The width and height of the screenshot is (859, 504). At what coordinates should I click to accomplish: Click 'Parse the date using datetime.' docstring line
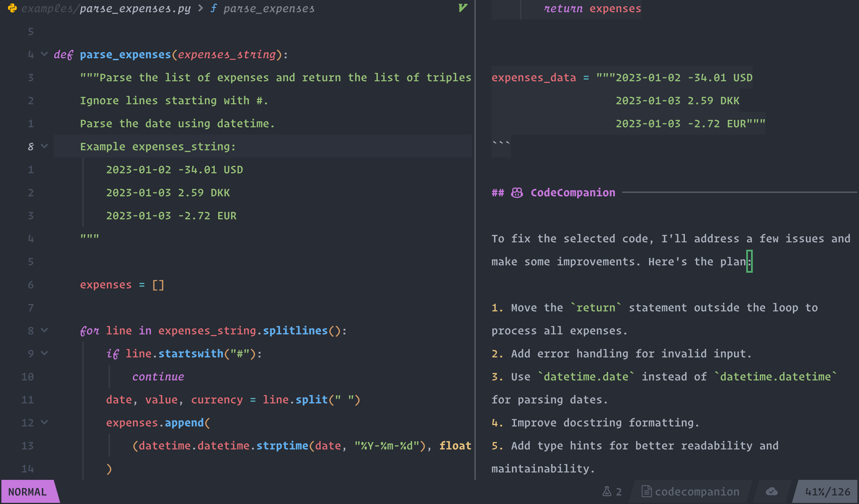177,123
